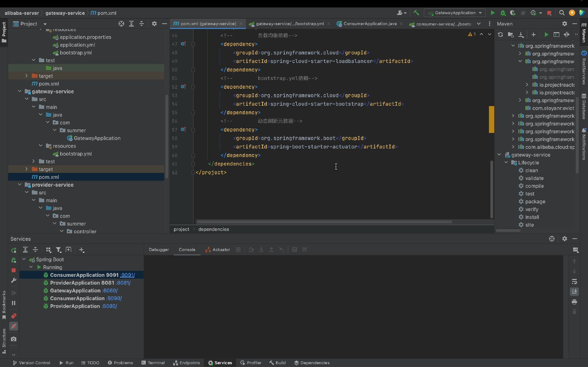Click View Breakpoints red circles icon in Services
The height and width of the screenshot is (367, 588).
(x=13, y=316)
